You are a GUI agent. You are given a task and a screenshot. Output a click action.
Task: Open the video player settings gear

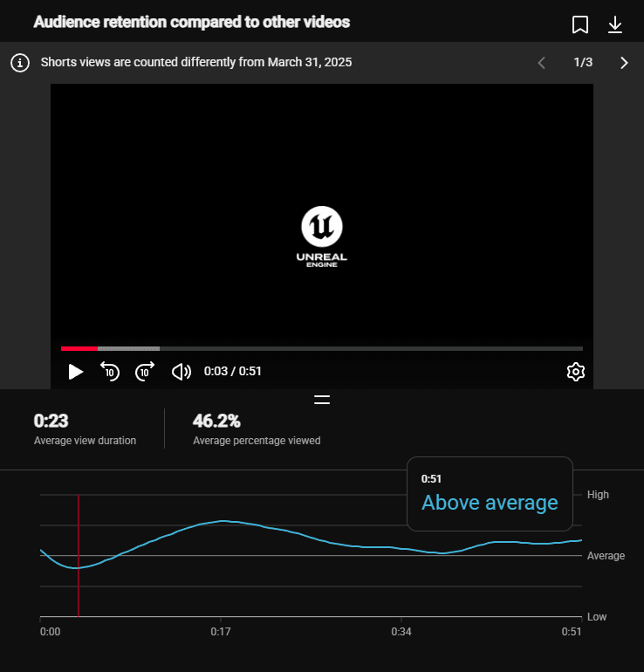tap(575, 372)
